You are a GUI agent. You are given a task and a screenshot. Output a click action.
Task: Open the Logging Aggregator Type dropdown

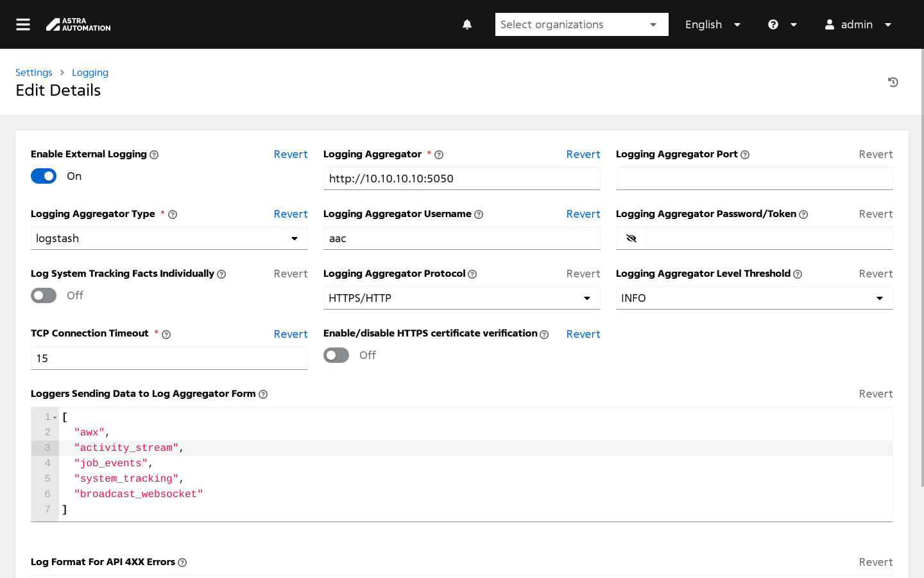(169, 238)
